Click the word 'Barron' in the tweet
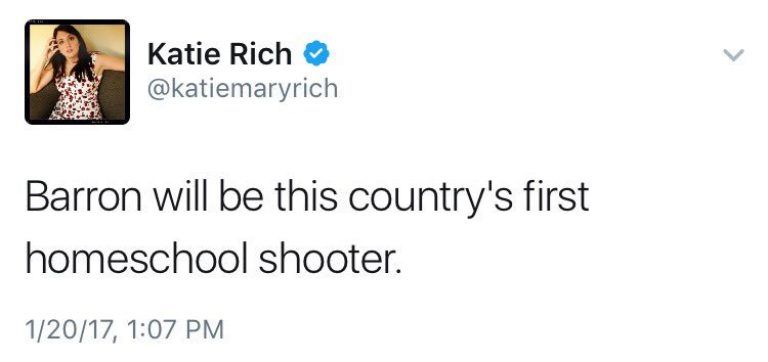Screen dimensions: 768x362 84,197
